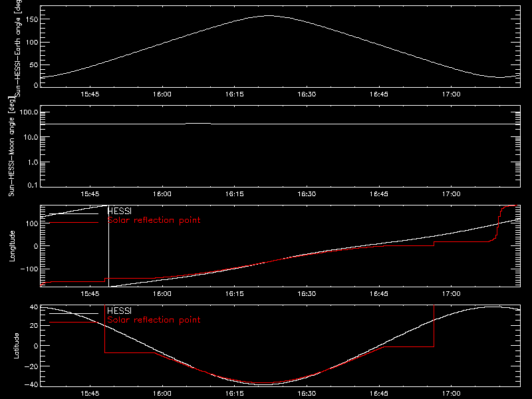Click the 100.0 tick on Moon angle axis
532x399 pixels.
pyautogui.click(x=29, y=112)
